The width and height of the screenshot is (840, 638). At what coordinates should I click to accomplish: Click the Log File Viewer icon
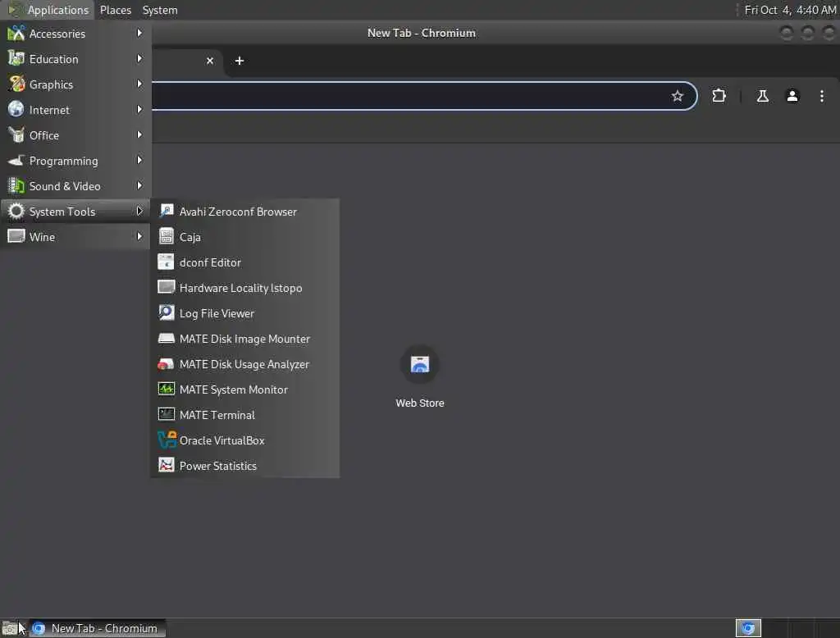[x=166, y=312]
